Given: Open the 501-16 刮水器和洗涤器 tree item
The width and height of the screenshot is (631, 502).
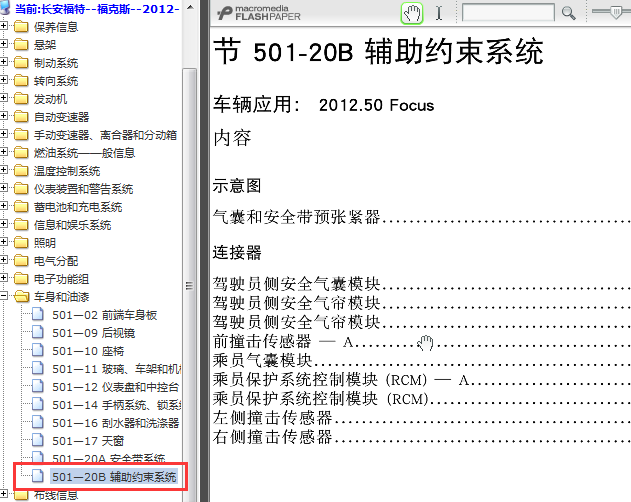Looking at the screenshot, I should (115, 423).
